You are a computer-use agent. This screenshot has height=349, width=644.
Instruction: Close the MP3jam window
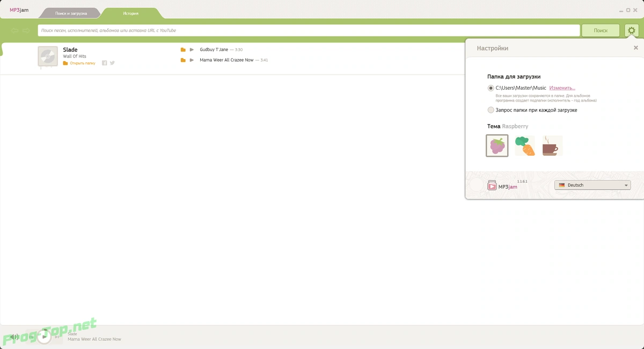[x=636, y=10]
